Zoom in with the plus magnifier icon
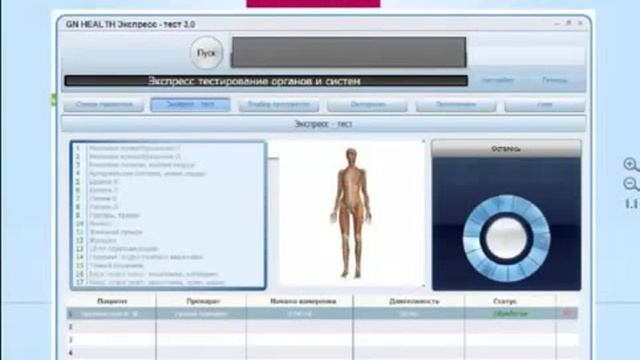Viewport: 640px width, 360px height. point(631,164)
